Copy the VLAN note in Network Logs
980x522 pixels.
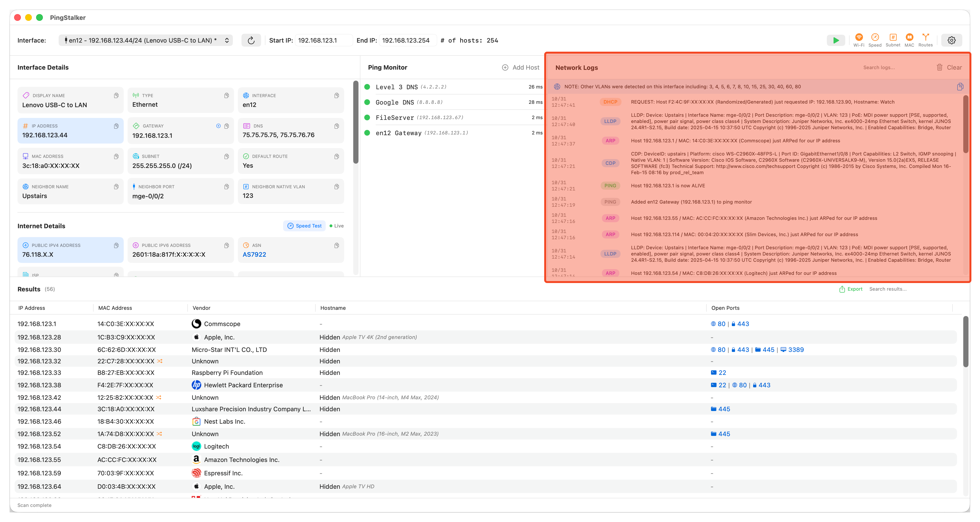tap(960, 87)
